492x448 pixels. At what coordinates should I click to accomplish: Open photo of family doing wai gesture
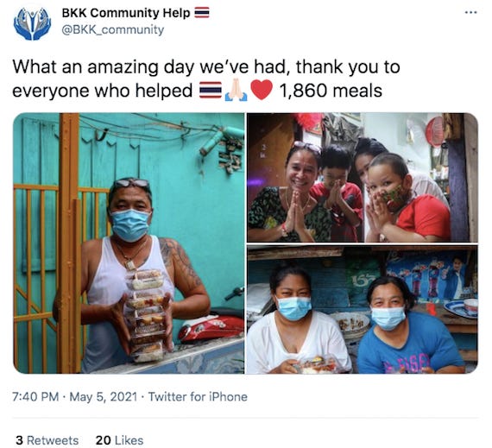pyautogui.click(x=363, y=178)
